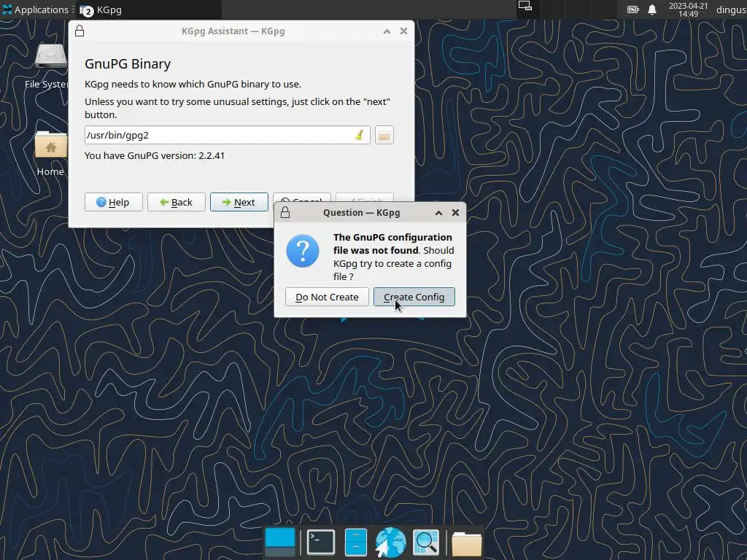Clear the gpg2 path with broom icon

click(x=360, y=135)
